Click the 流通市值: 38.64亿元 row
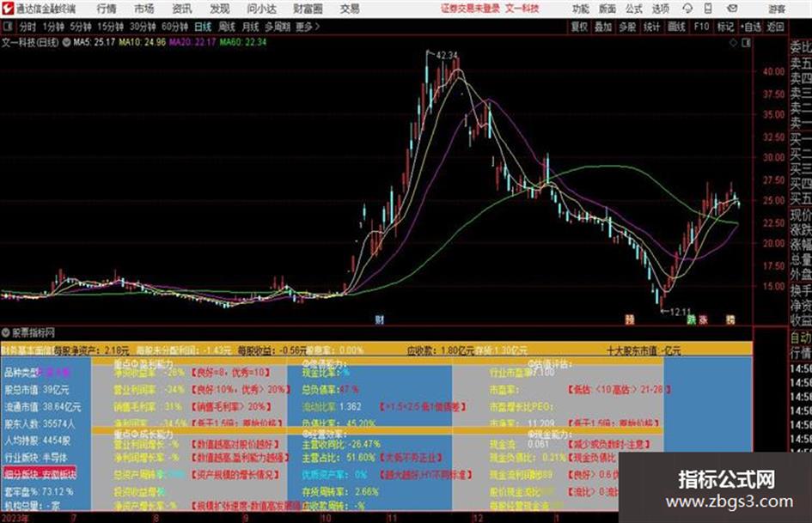This screenshot has height=523, width=812. point(43,406)
